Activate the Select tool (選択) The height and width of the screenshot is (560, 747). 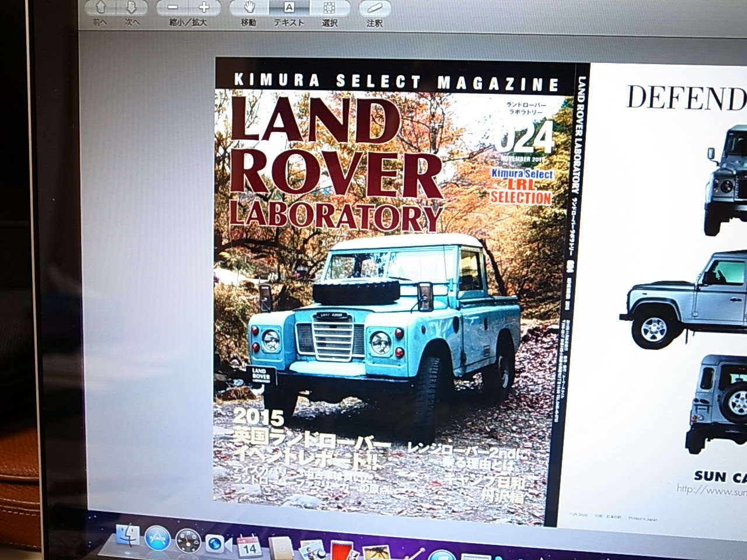(329, 8)
